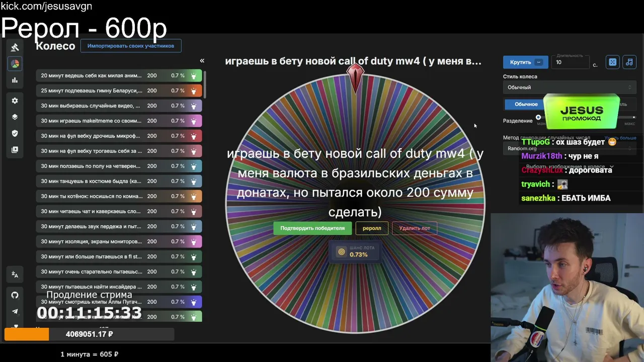Select lot '30 мин ползаешь по полу на четверен...'
The height and width of the screenshot is (362, 644).
tap(119, 166)
